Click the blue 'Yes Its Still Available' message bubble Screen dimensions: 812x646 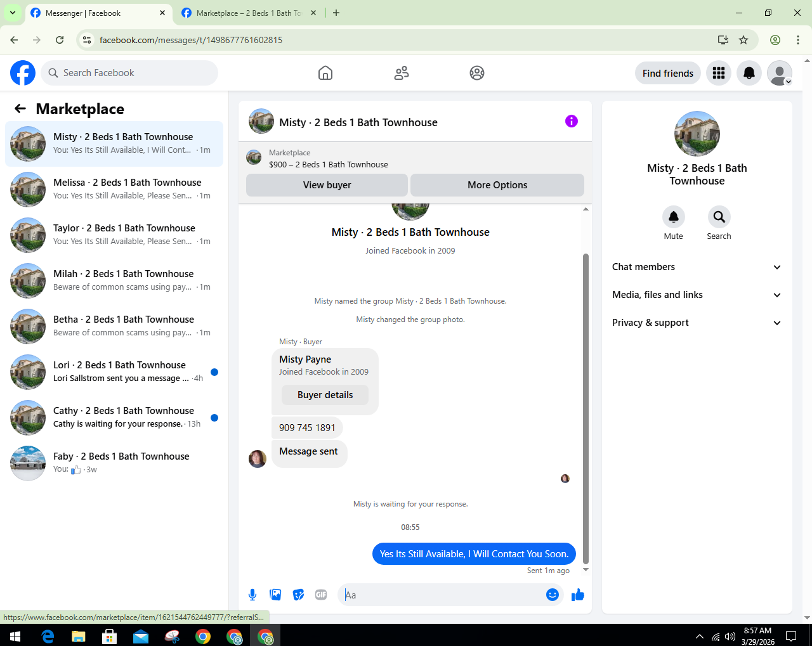(474, 554)
